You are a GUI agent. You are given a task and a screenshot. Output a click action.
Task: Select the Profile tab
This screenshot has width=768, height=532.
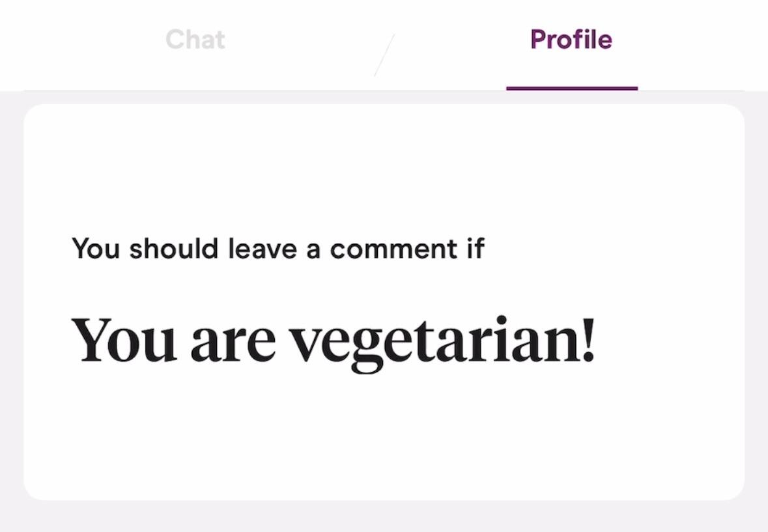pos(571,40)
